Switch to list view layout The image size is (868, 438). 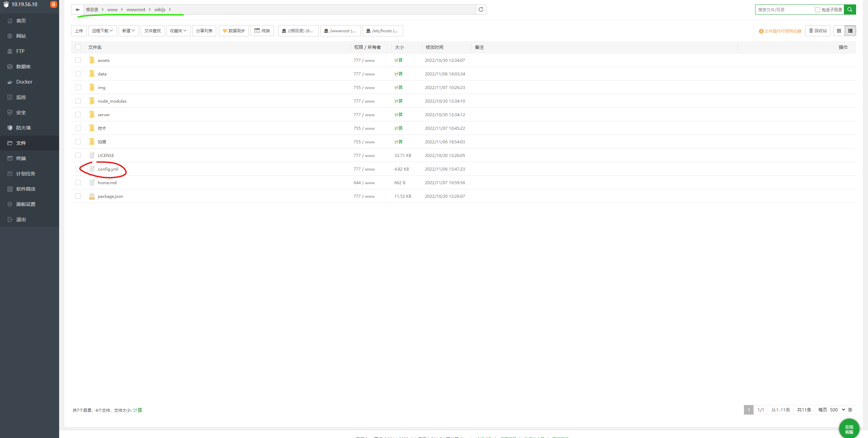(x=850, y=31)
